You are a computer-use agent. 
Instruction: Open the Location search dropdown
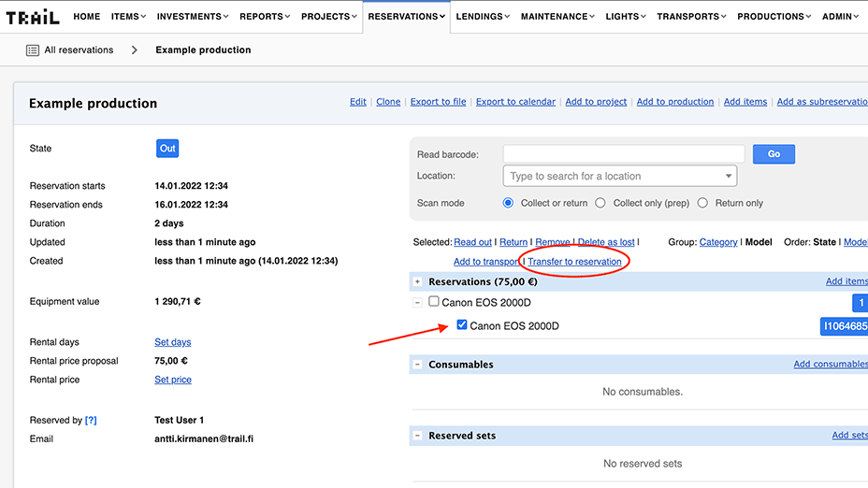coord(620,176)
